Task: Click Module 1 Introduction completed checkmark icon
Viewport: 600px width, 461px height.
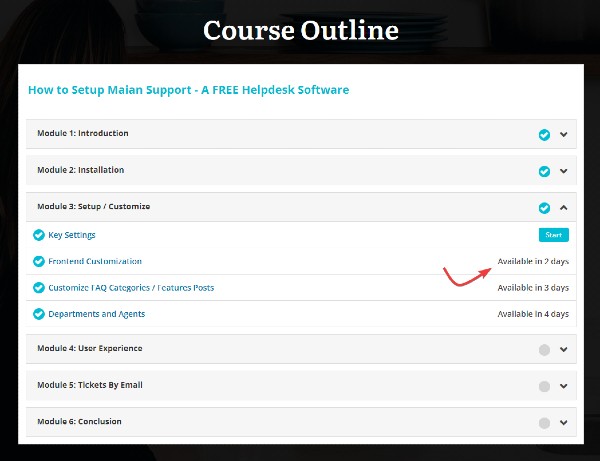Action: [544, 134]
